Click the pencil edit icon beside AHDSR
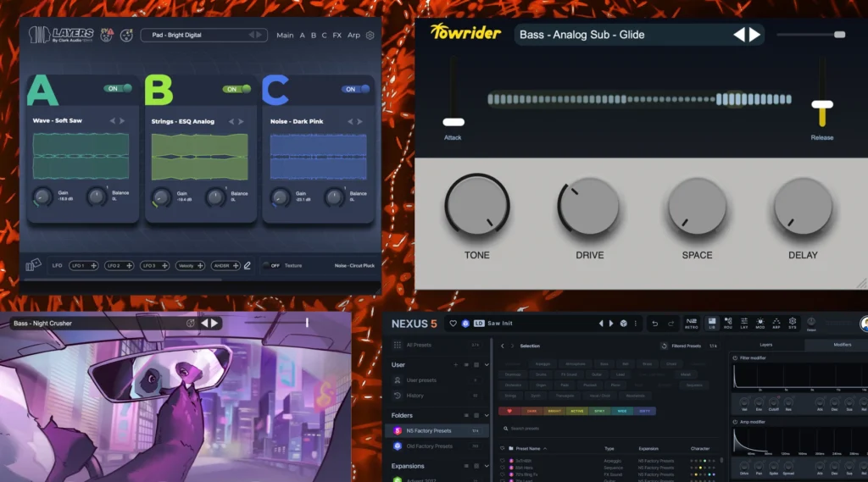The height and width of the screenshot is (482, 868). tap(248, 266)
